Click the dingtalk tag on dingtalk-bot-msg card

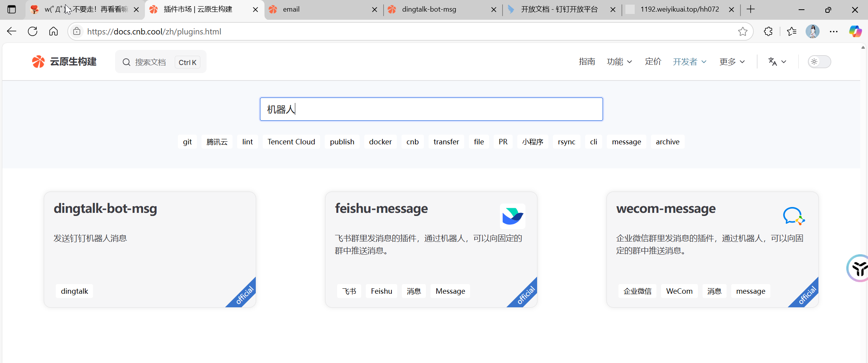coord(74,291)
